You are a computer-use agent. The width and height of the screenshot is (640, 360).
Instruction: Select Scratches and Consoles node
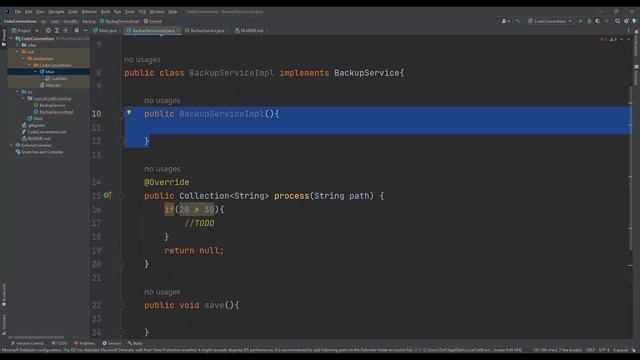[x=39, y=152]
